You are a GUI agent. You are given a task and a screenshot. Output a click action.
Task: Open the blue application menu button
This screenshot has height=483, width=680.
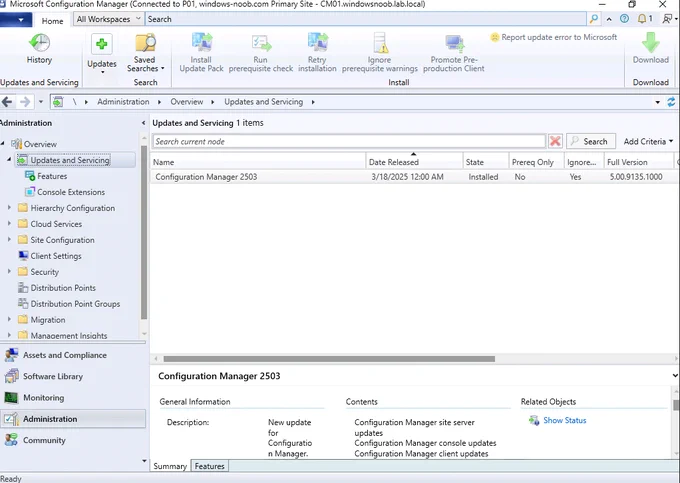click(x=16, y=20)
